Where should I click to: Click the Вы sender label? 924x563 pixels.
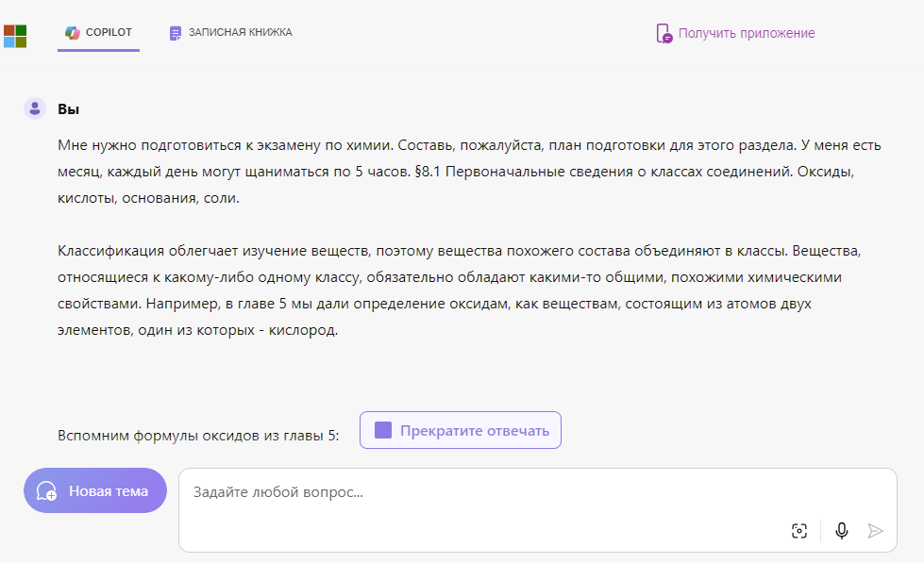(68, 109)
